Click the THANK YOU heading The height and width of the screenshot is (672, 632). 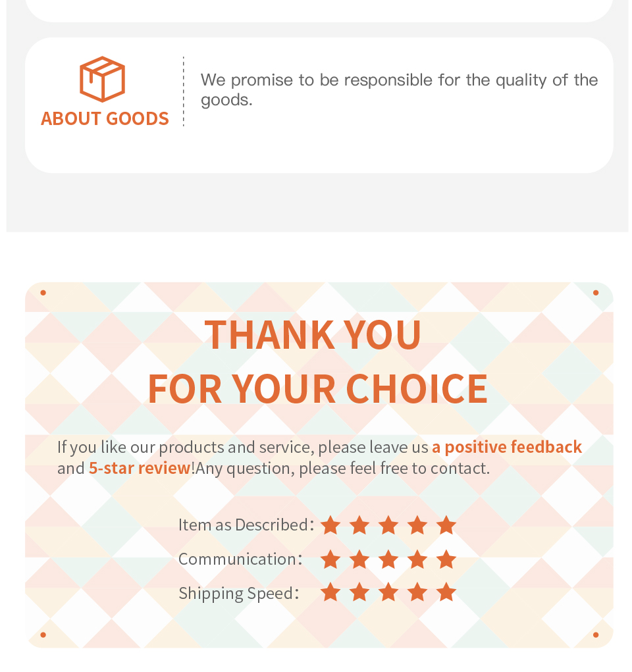pyautogui.click(x=313, y=334)
